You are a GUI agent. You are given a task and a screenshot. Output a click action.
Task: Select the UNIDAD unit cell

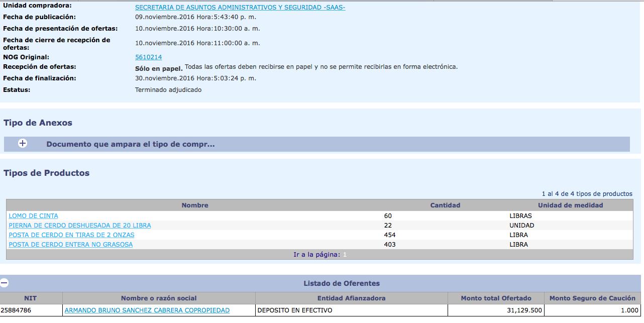pyautogui.click(x=521, y=226)
